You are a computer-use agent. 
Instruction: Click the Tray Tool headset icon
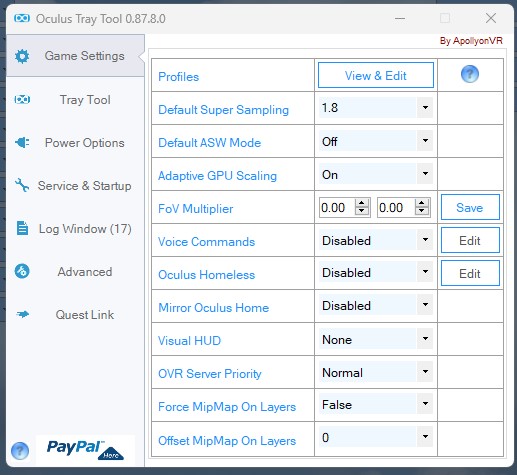pyautogui.click(x=22, y=99)
